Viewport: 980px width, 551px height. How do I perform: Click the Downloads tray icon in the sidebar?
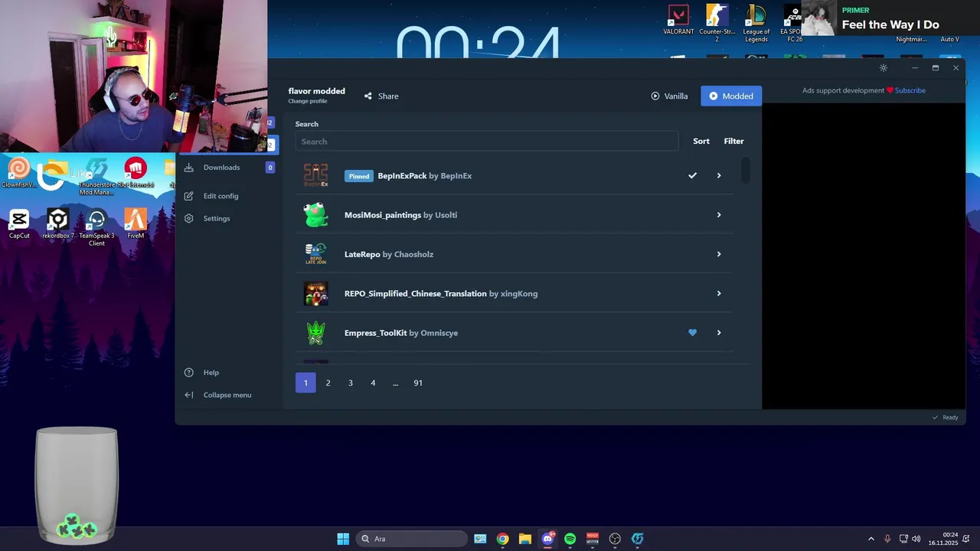click(x=188, y=168)
